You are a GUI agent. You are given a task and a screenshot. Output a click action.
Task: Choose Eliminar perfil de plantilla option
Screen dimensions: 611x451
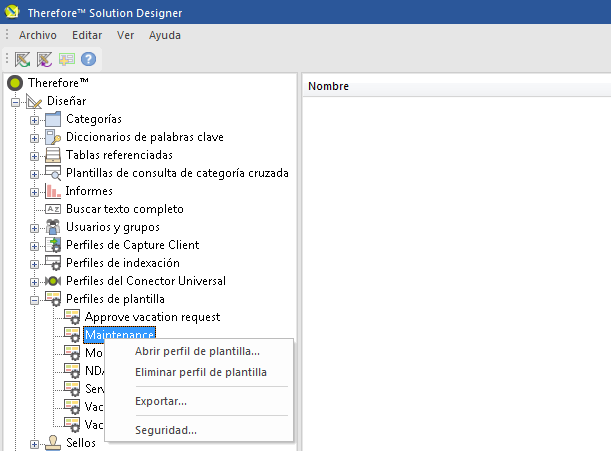click(200, 372)
